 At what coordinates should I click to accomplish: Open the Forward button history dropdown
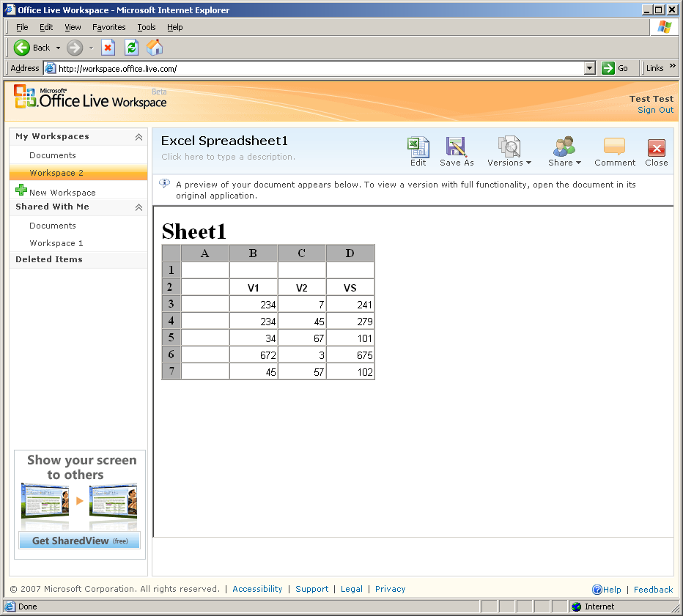coord(91,48)
